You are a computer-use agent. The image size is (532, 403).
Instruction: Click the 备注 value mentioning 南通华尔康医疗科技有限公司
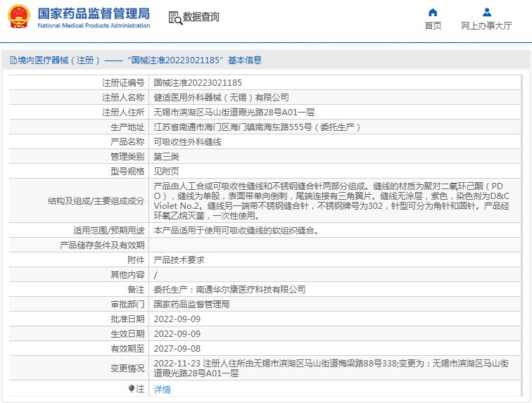tap(229, 289)
